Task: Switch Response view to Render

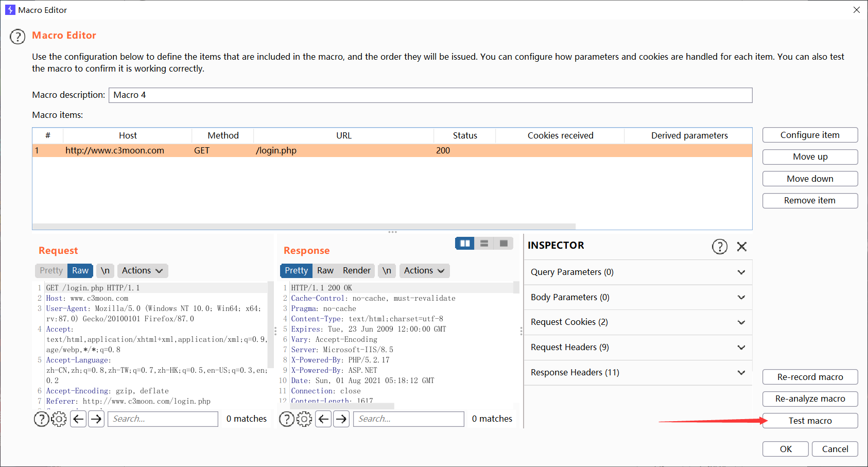Action: tap(357, 271)
